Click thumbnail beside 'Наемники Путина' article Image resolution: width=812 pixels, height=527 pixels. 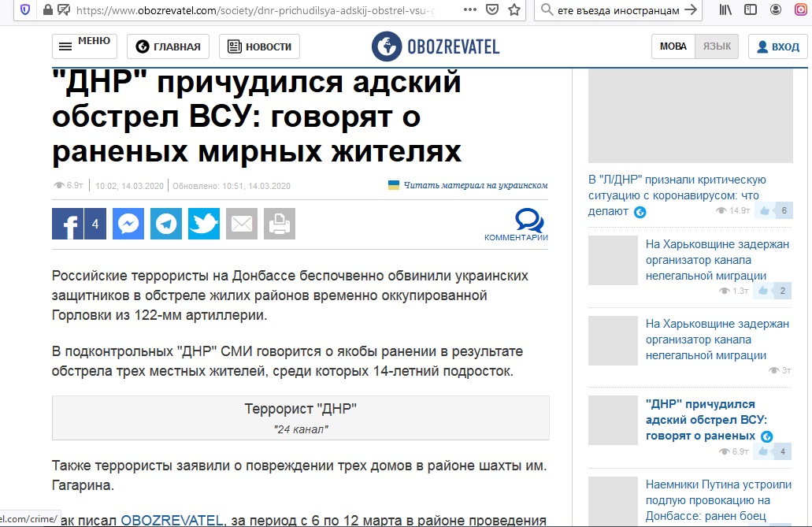[x=613, y=501]
